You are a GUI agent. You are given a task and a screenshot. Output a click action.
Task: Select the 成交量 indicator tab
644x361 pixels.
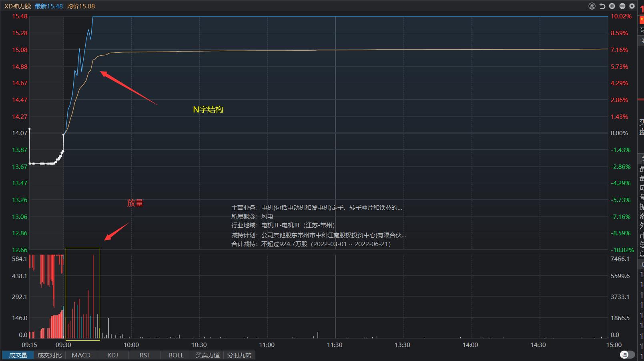point(18,355)
